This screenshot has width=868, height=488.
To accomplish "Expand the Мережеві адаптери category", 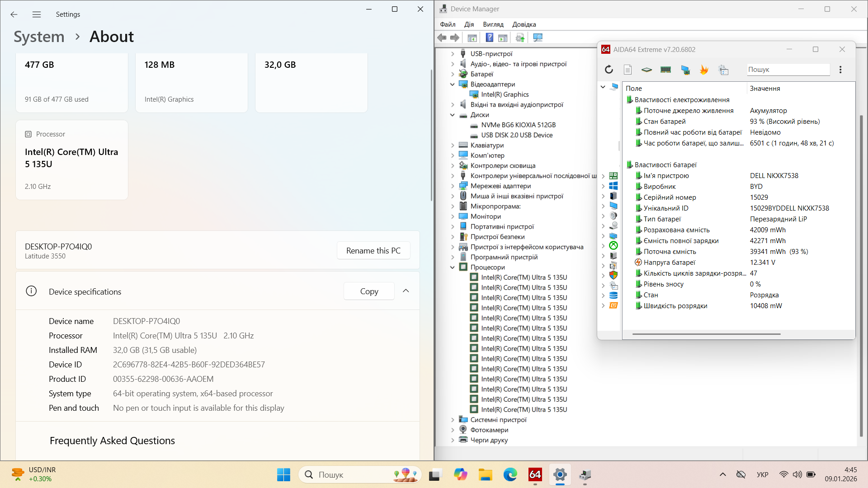I will click(x=452, y=186).
